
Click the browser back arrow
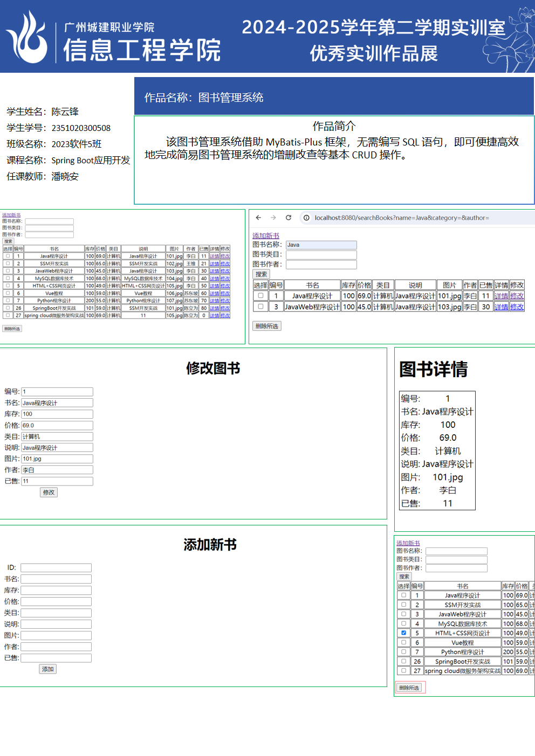coord(258,218)
